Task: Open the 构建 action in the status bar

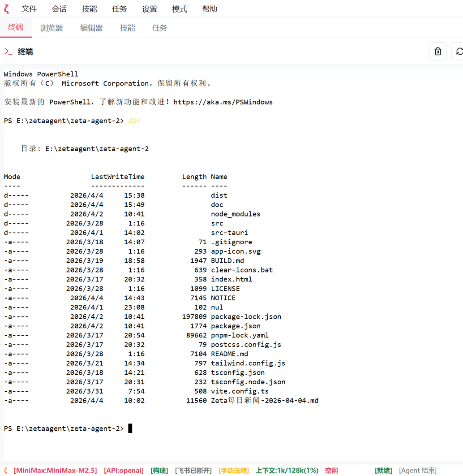Action: [x=159, y=470]
